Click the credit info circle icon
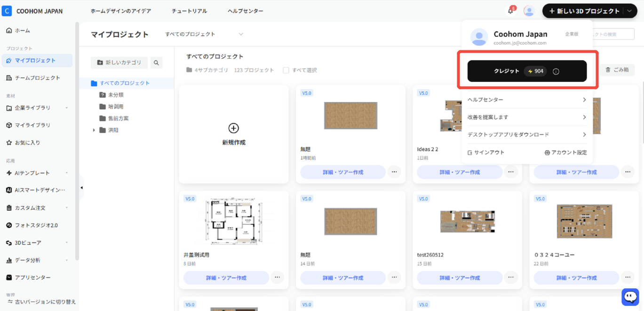The height and width of the screenshot is (311, 644). point(556,72)
